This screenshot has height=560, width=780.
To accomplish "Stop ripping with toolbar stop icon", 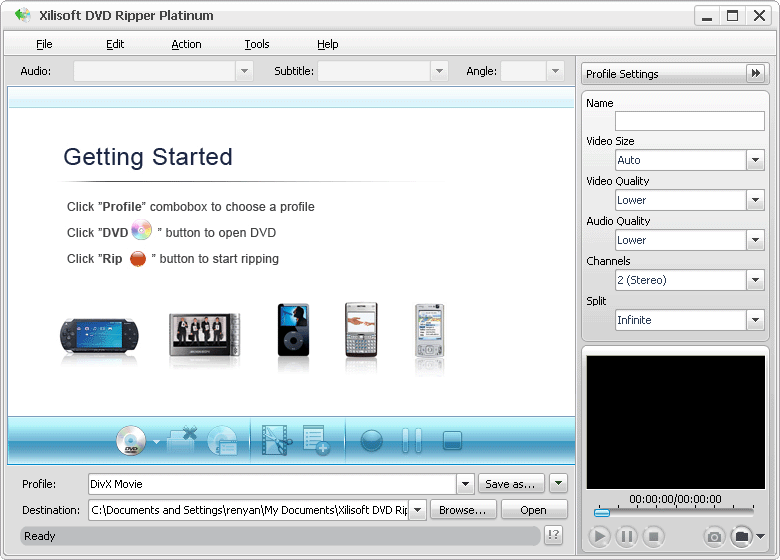I will pos(452,441).
